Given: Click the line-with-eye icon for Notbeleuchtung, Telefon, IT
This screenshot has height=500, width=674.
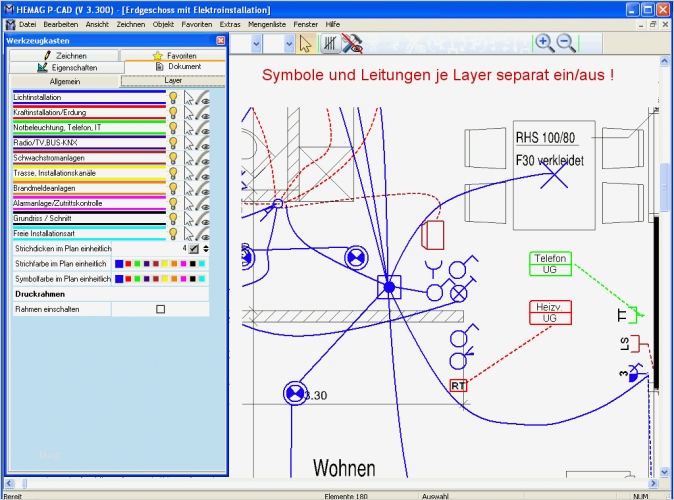Looking at the screenshot, I should tap(202, 128).
